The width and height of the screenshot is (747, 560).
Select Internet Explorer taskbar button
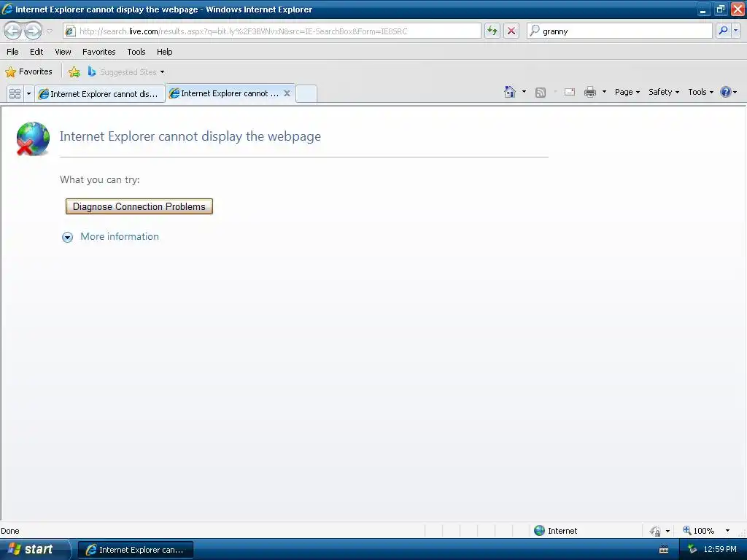[x=135, y=550]
